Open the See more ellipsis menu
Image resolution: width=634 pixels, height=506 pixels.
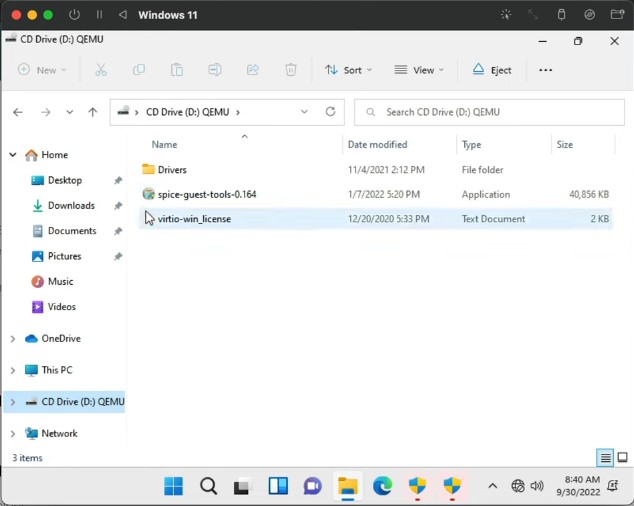(545, 70)
